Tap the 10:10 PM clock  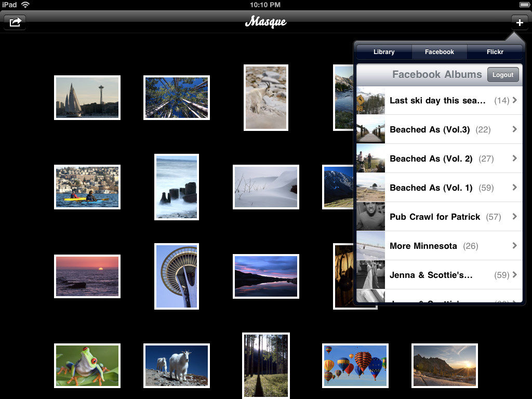265,5
